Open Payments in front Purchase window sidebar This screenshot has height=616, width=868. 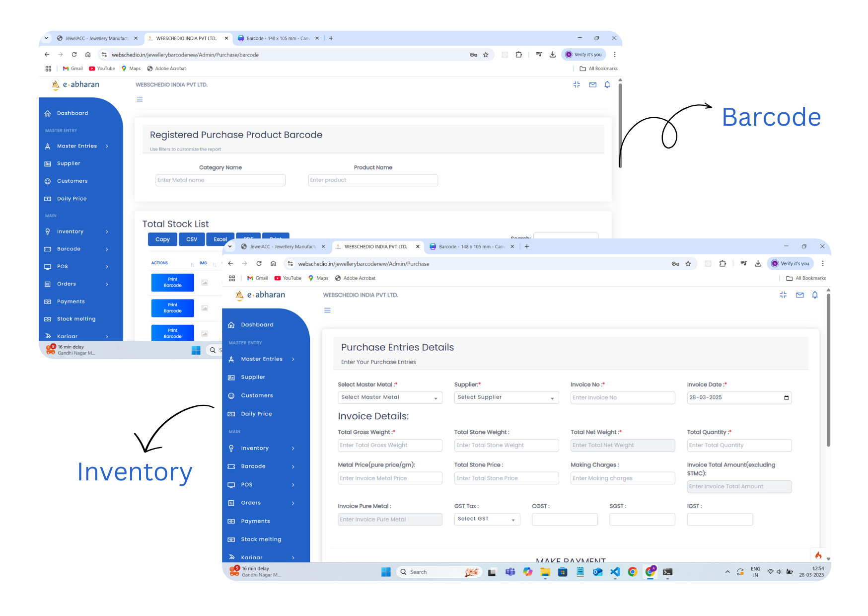click(x=255, y=521)
